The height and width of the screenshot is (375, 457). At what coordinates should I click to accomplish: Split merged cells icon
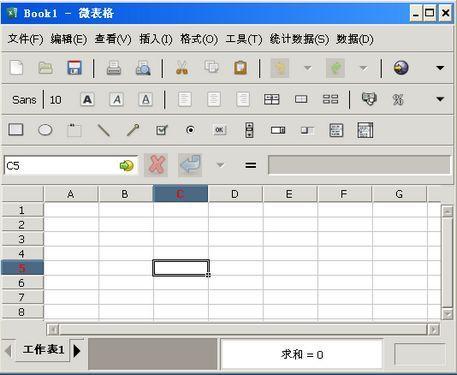click(x=330, y=99)
